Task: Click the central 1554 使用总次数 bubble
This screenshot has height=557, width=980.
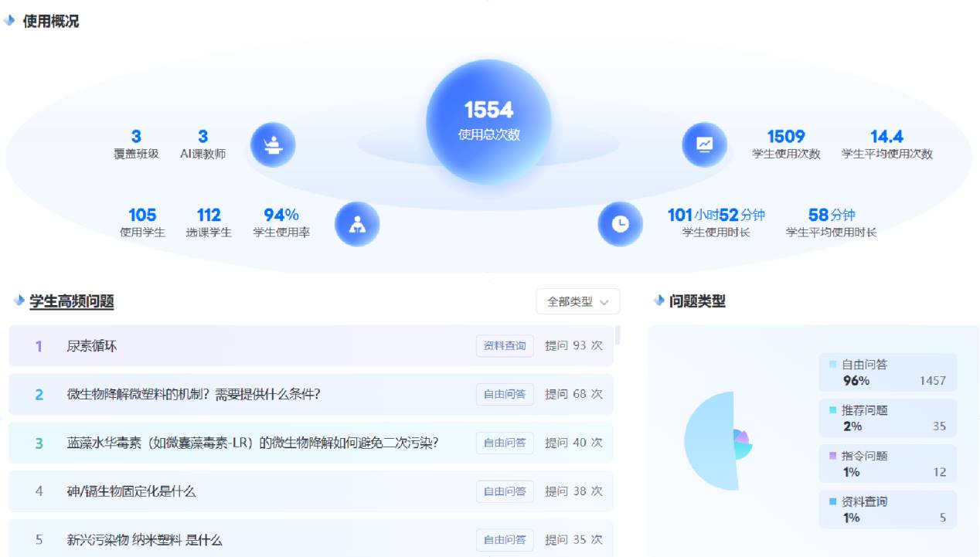Action: click(488, 122)
